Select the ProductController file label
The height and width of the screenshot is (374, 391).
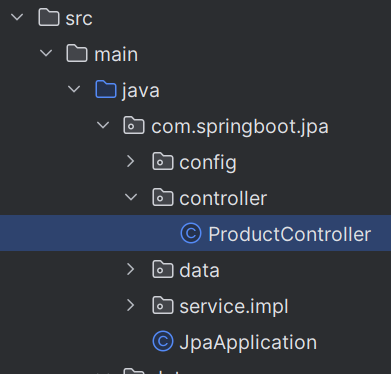(289, 234)
